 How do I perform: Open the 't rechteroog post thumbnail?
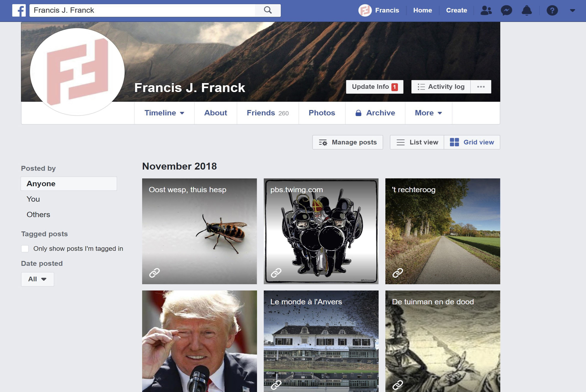click(x=443, y=231)
